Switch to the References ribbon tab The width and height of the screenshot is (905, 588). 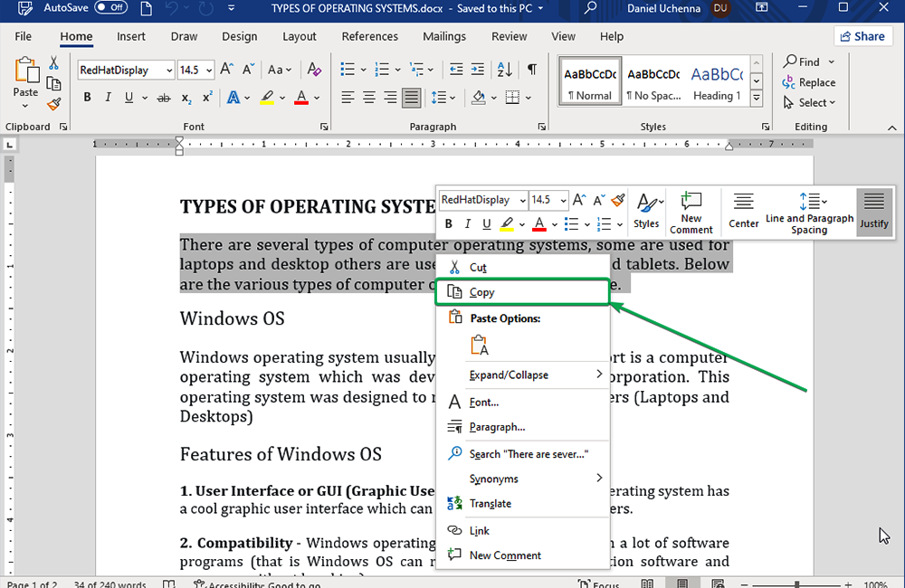pyautogui.click(x=369, y=36)
